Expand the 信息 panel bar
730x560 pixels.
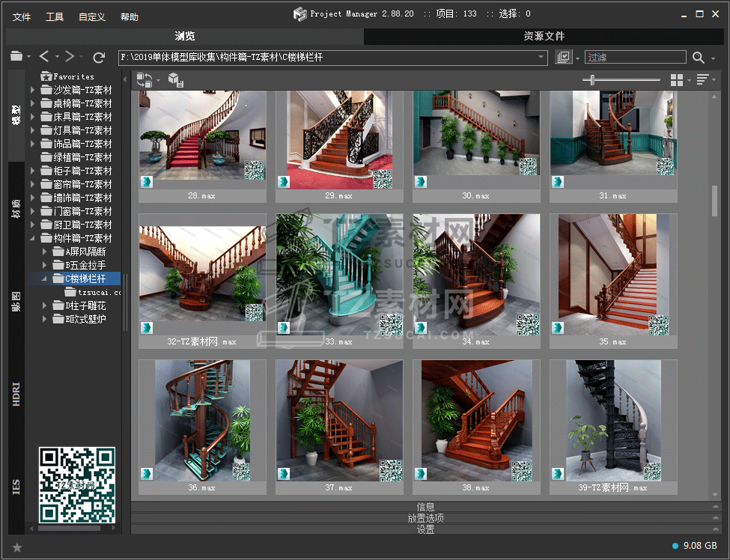pos(425,507)
